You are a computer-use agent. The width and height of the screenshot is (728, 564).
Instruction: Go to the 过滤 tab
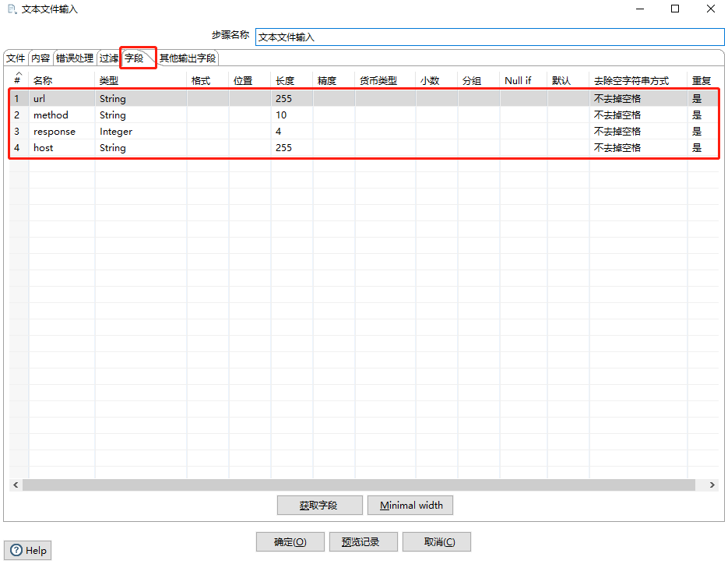pos(108,58)
